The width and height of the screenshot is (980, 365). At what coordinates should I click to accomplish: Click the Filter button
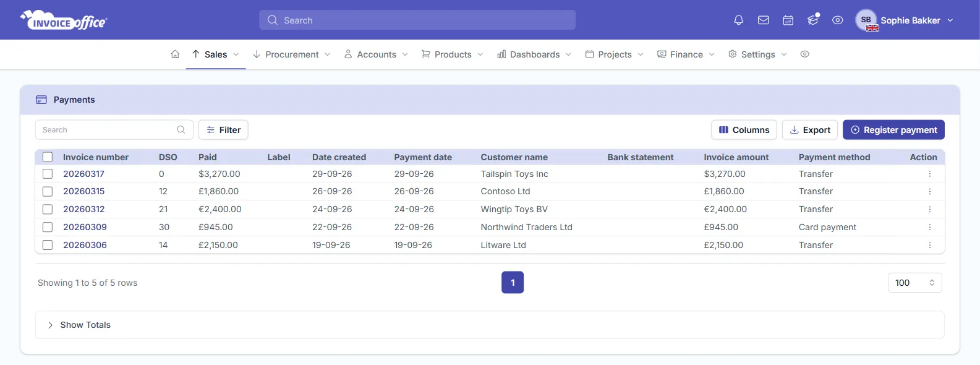coord(223,130)
